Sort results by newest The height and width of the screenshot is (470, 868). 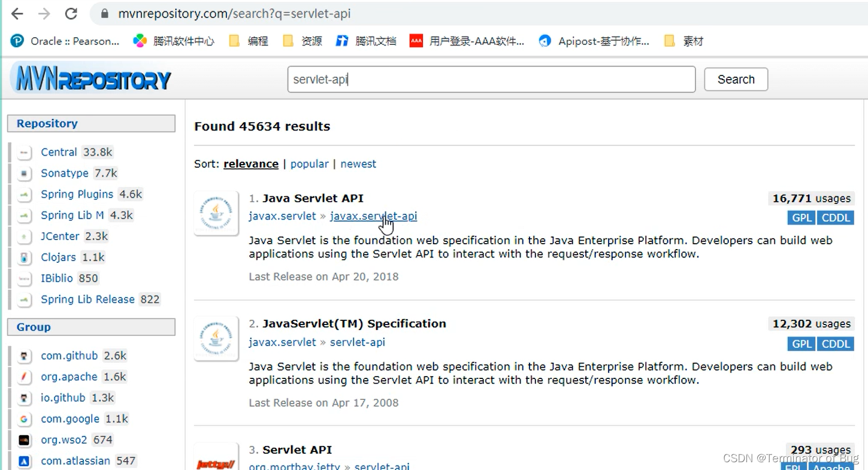tap(358, 163)
